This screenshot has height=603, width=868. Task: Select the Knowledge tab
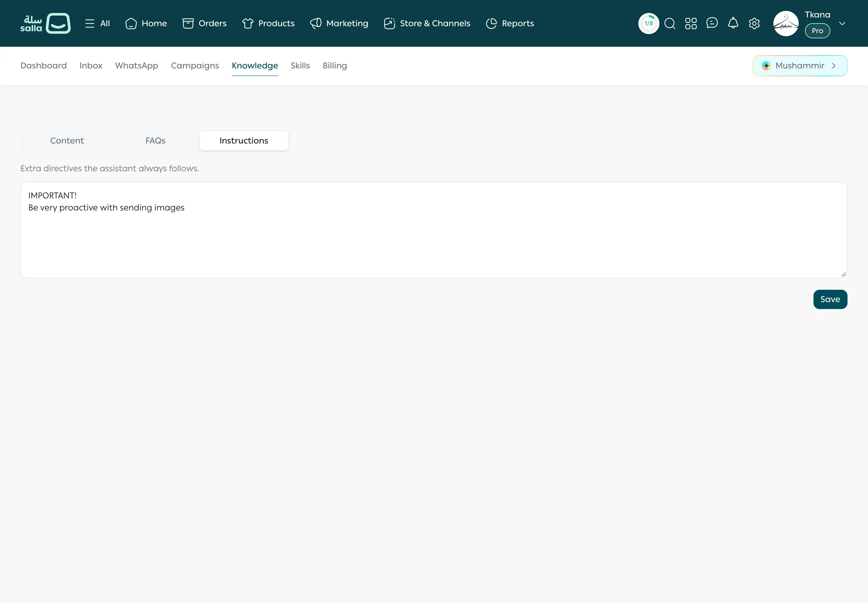255,66
